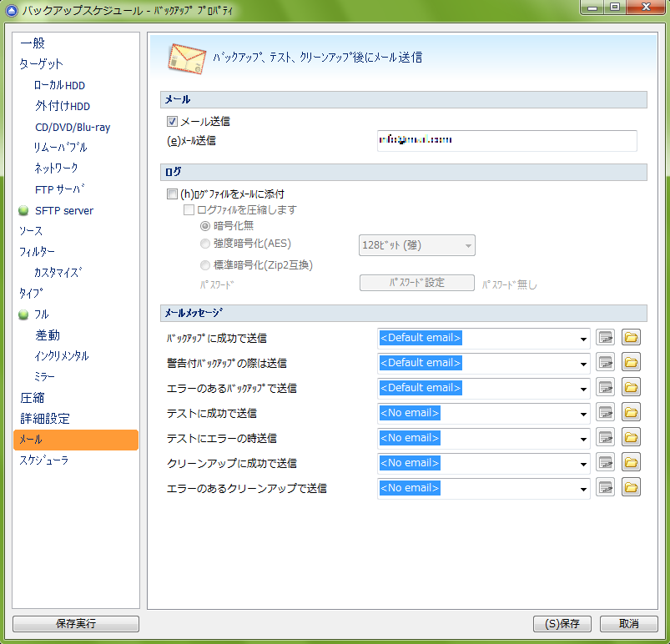Open the バックアップに成功で送信 email dropdown
670x644 pixels.
[x=582, y=339]
